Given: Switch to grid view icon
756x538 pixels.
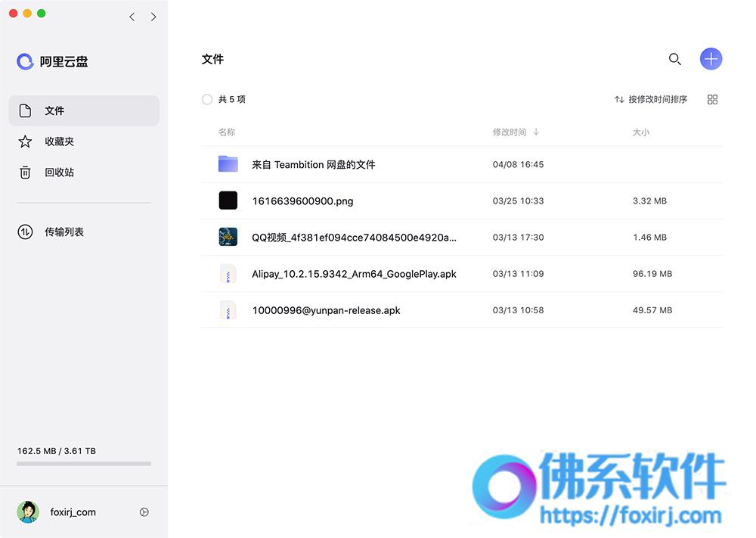Looking at the screenshot, I should coord(712,99).
